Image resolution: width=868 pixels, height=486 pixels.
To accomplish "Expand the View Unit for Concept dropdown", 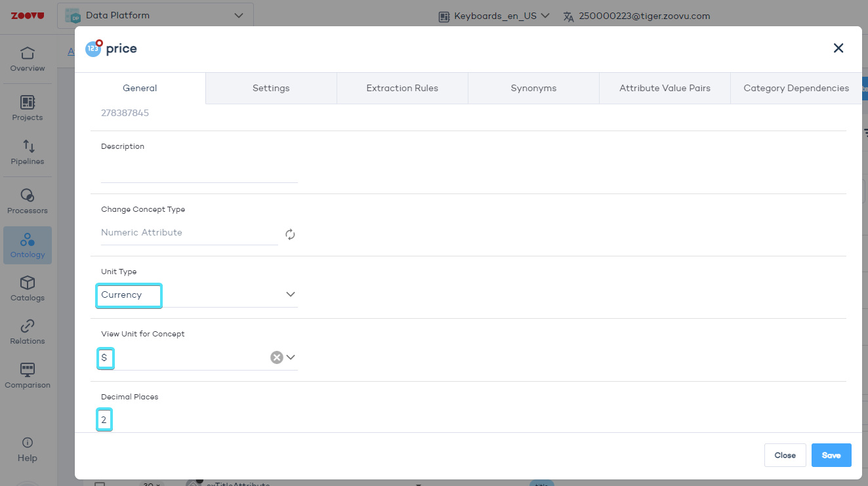I will point(291,357).
